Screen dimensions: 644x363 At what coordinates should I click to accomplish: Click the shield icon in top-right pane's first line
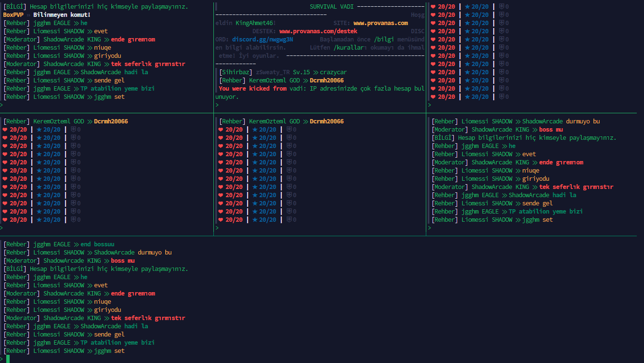[x=501, y=7]
